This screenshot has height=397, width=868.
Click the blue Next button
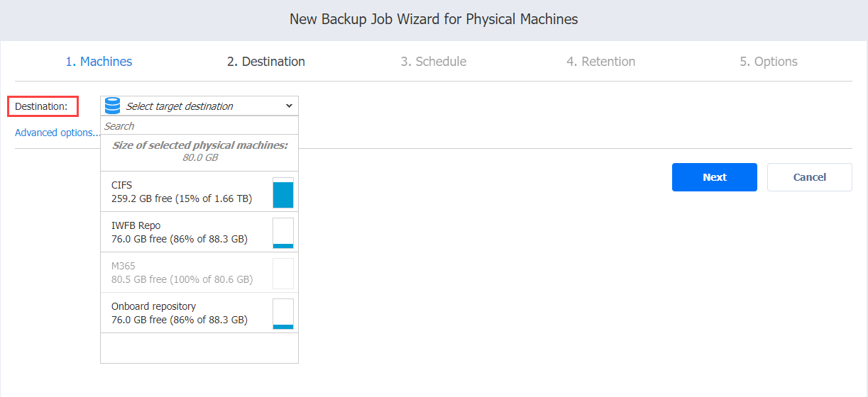(x=715, y=177)
